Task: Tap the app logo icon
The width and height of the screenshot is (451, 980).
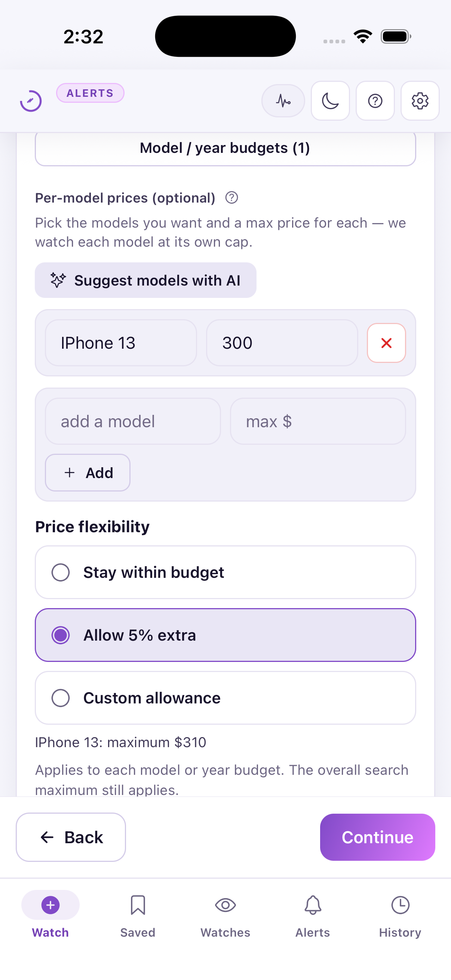Action: click(x=31, y=101)
